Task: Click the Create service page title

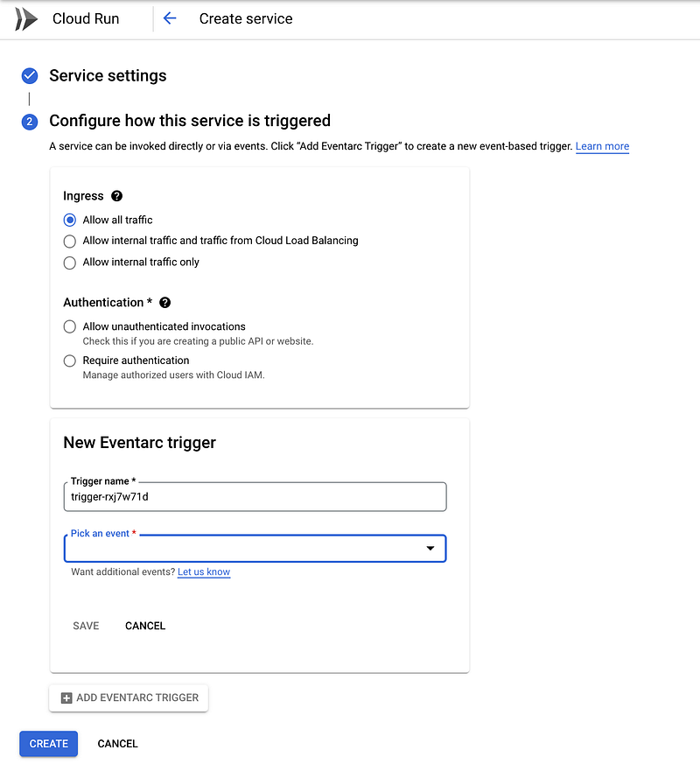Action: click(x=246, y=18)
